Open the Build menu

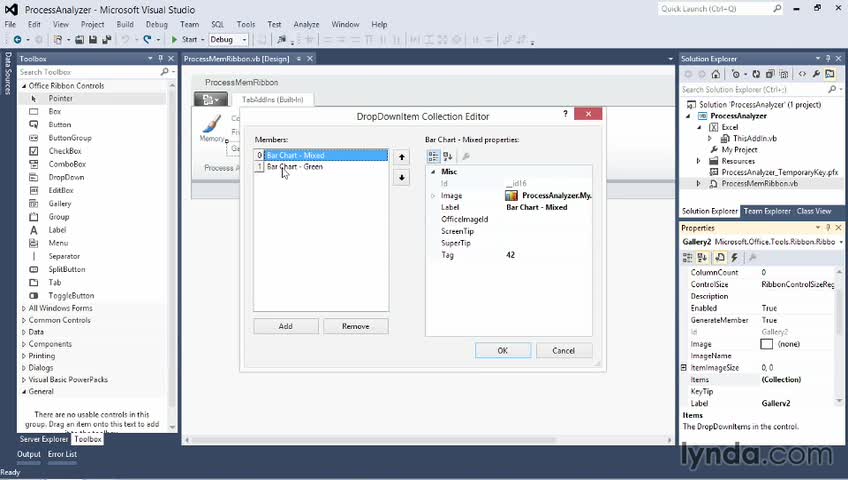125,24
